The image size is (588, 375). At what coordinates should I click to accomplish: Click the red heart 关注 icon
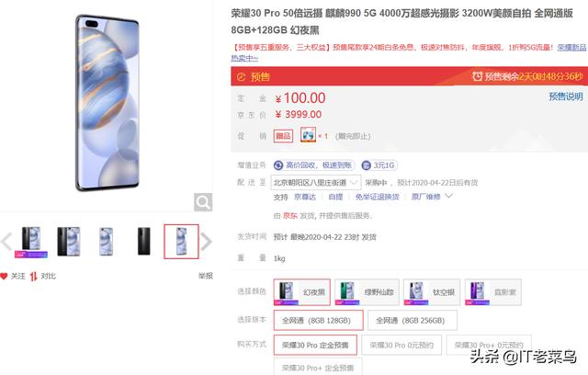pos(4,277)
